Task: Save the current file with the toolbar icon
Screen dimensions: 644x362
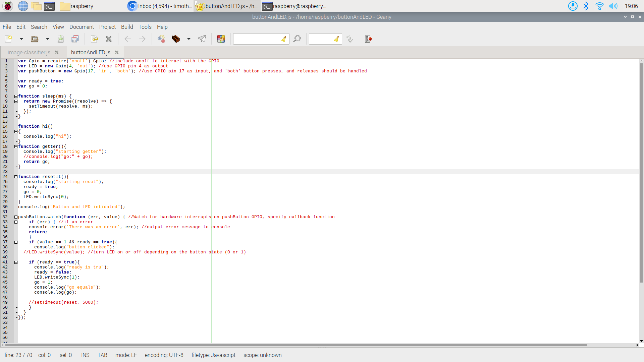Action: point(61,39)
